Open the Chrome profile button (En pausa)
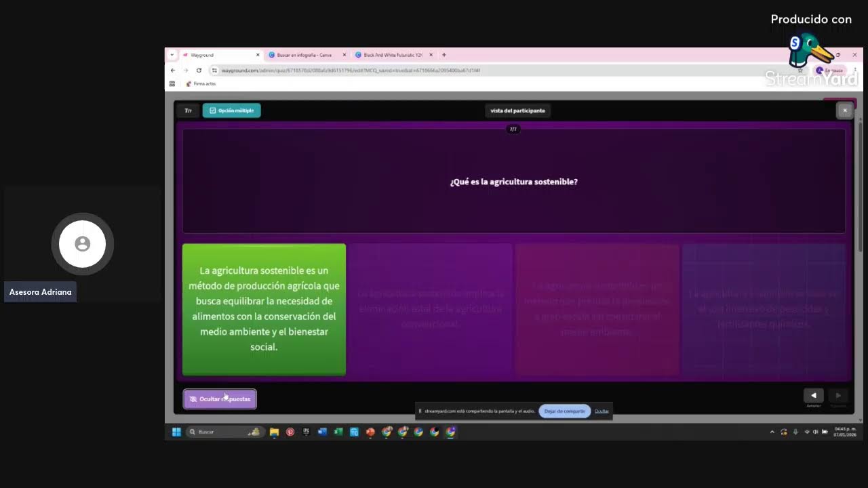The image size is (868, 488). (830, 70)
